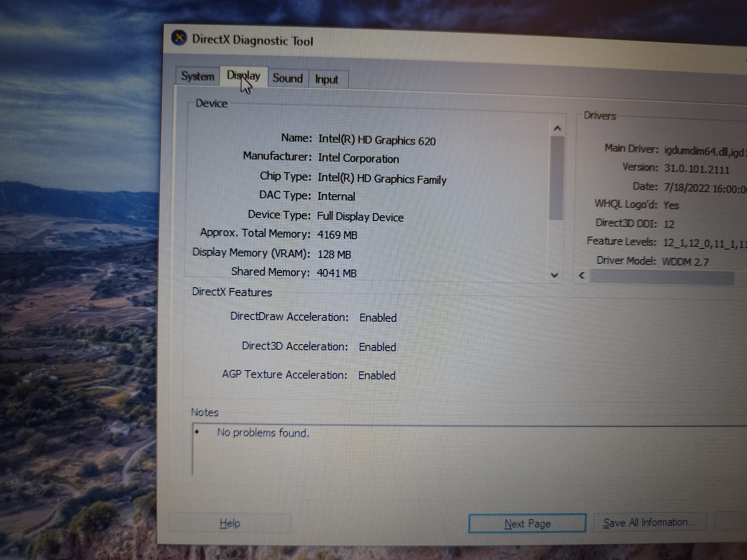Click Device panel scroll up arrow
The image size is (747, 560).
[x=557, y=129]
